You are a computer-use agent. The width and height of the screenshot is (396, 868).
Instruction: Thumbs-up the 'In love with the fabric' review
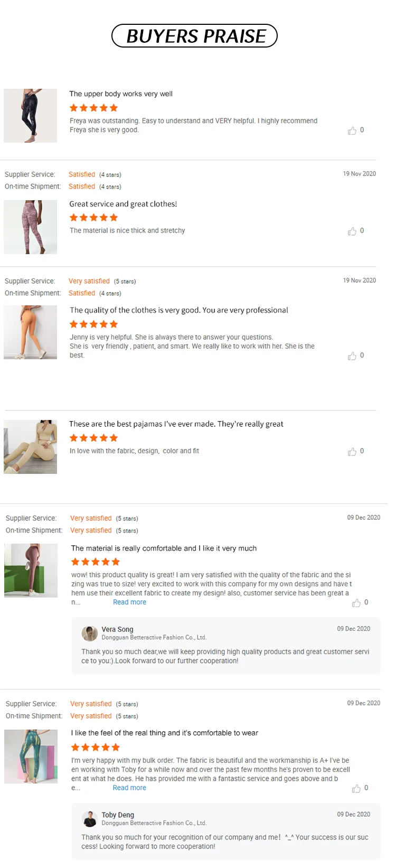pyautogui.click(x=352, y=452)
